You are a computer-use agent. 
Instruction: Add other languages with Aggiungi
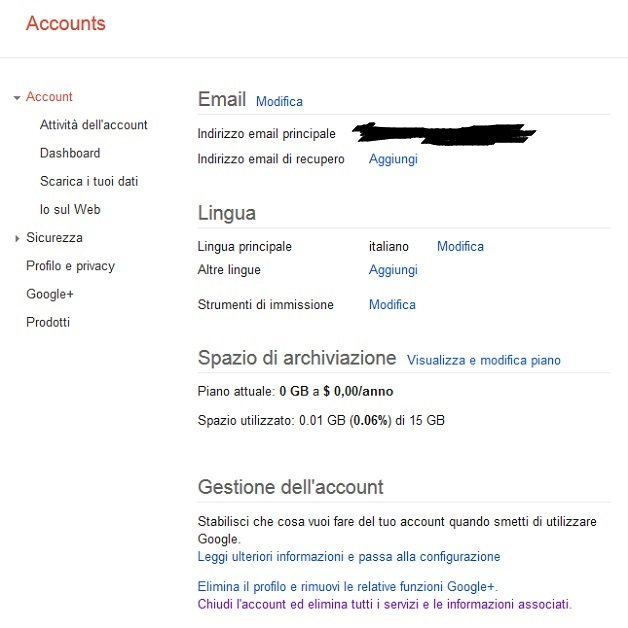(x=393, y=270)
